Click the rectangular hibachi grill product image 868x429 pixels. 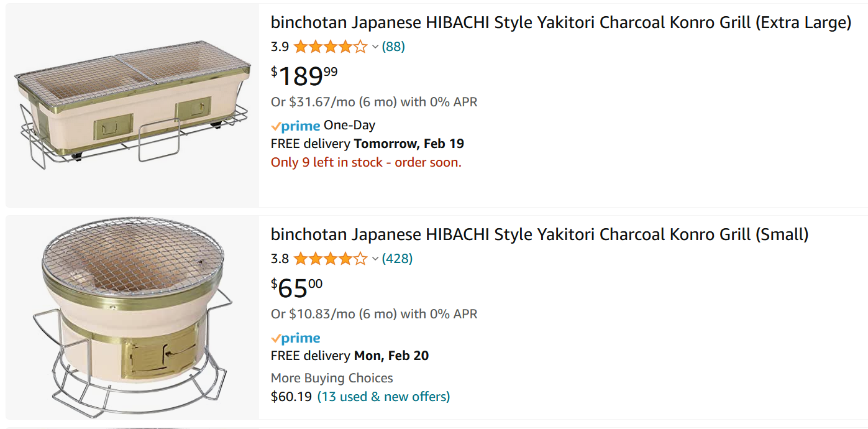coord(133,104)
